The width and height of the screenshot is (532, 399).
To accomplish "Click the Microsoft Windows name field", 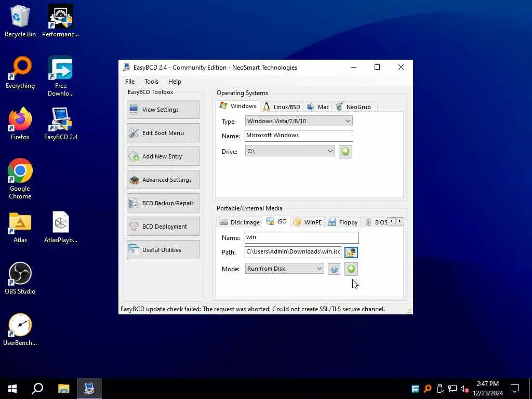I will [299, 136].
